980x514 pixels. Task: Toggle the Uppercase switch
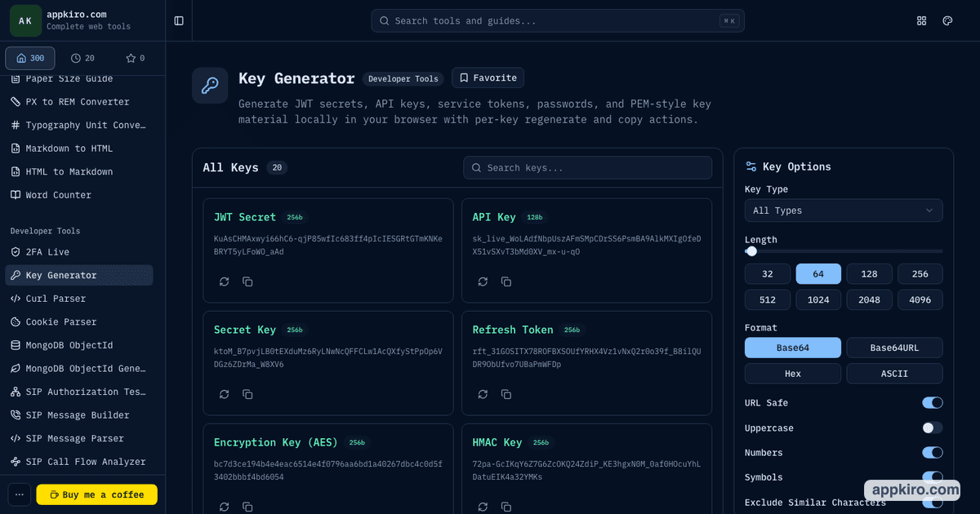tap(933, 428)
